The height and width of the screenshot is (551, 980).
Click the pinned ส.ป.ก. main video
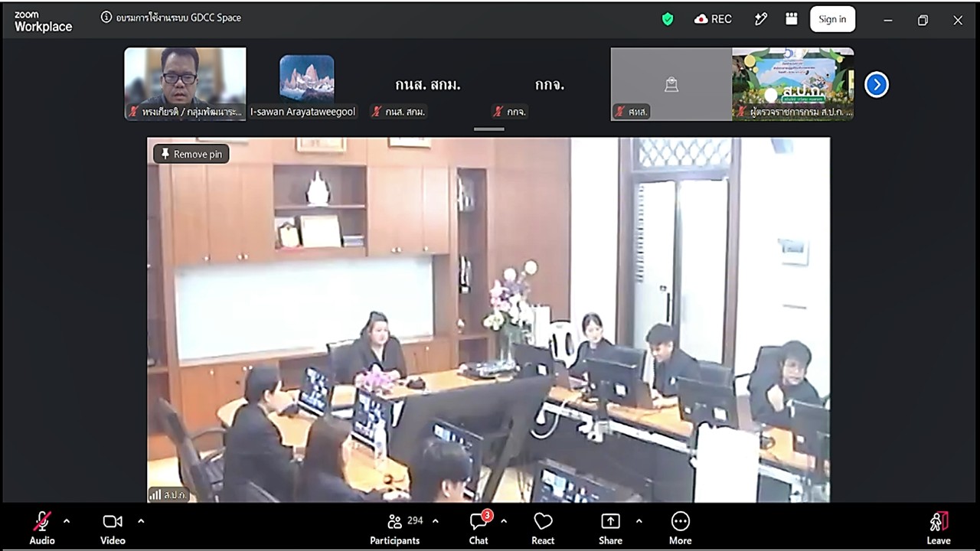click(488, 320)
